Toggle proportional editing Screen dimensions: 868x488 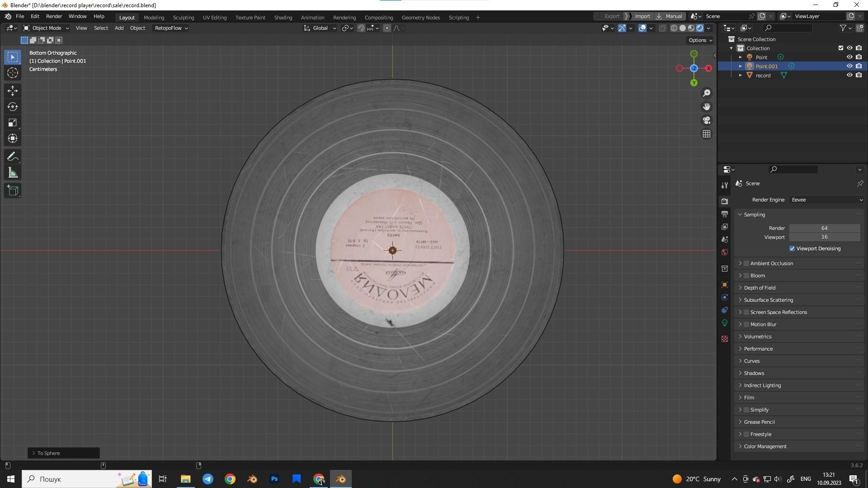coord(387,28)
